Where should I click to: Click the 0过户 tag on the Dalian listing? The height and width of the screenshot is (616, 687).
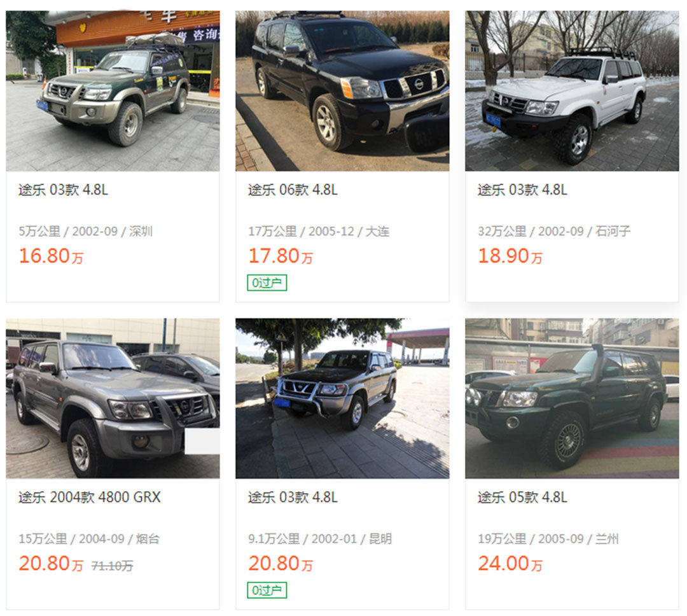pos(267,283)
